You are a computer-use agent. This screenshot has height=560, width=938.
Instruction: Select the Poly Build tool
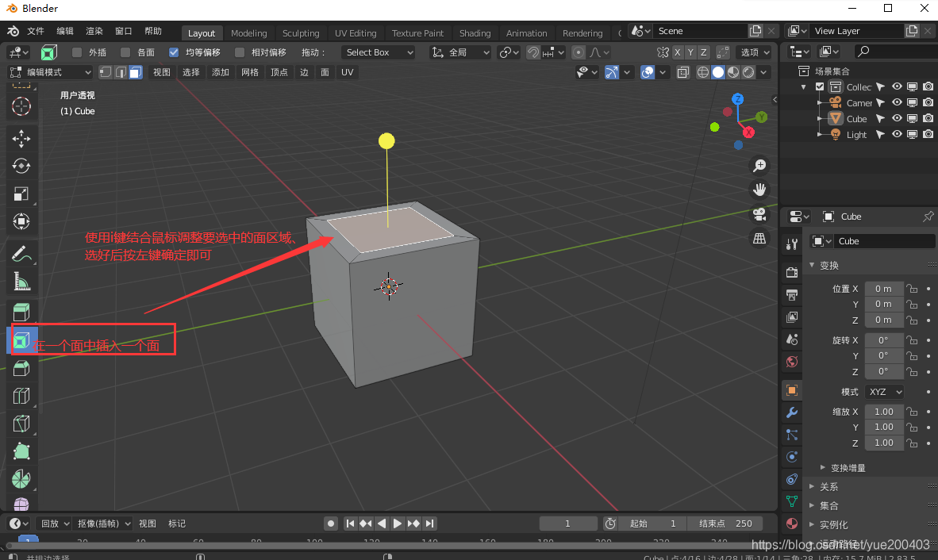pos(21,451)
